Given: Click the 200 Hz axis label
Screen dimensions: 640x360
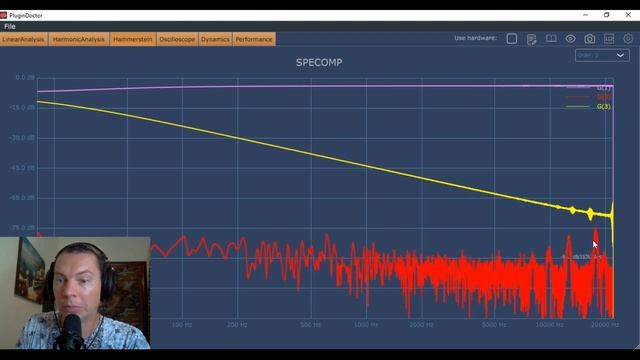Looking at the screenshot, I should (238, 325).
